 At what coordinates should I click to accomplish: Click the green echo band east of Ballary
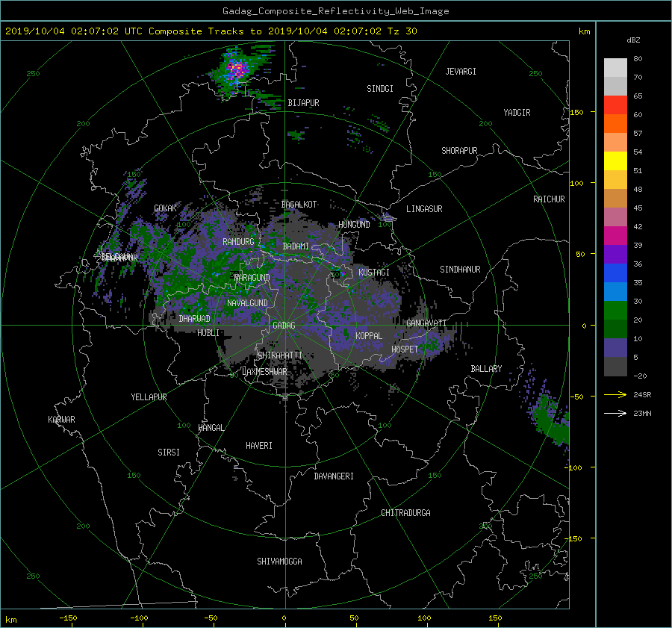pyautogui.click(x=550, y=420)
